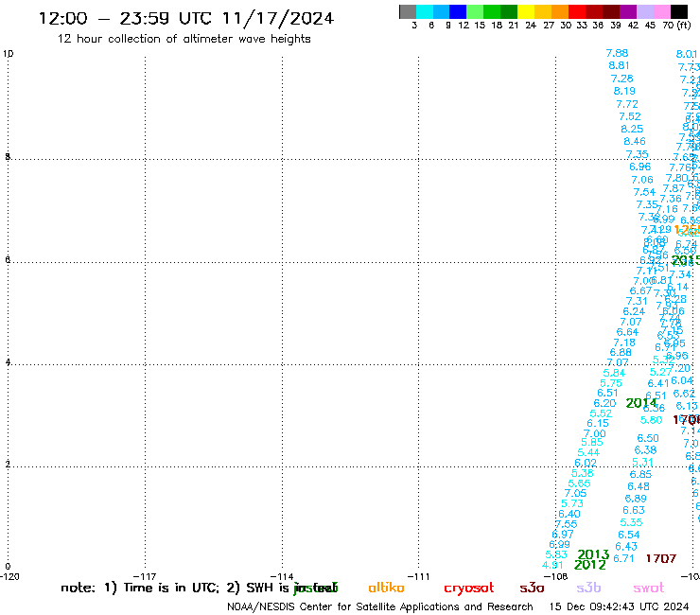Image resolution: width=700 pixels, height=615 pixels.
Task: Click the wave height value 5.80
Action: (x=652, y=420)
